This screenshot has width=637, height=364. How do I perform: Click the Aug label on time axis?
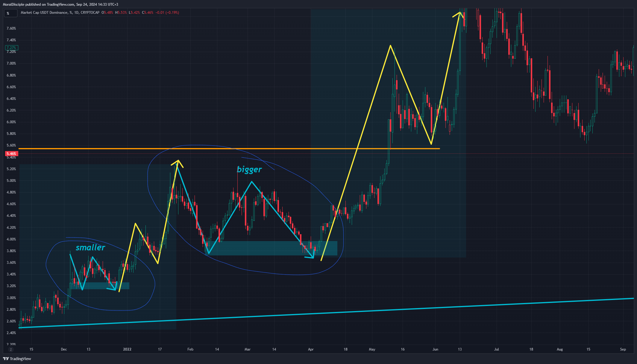tap(560, 349)
